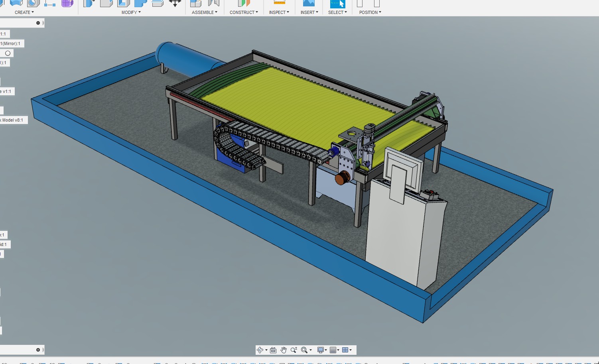
Task: Click the Joint icon in Assemble
Action: (214, 3)
